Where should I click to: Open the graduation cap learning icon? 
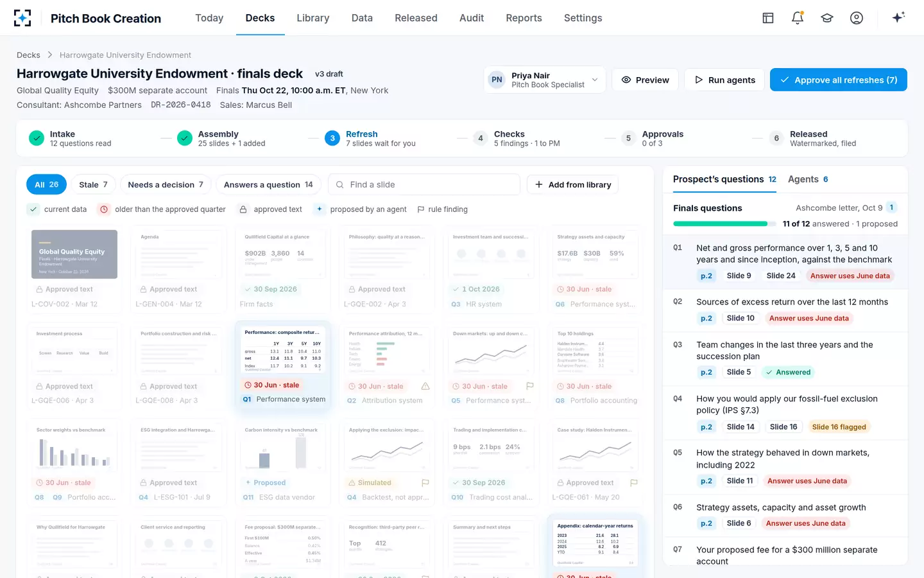click(x=827, y=18)
